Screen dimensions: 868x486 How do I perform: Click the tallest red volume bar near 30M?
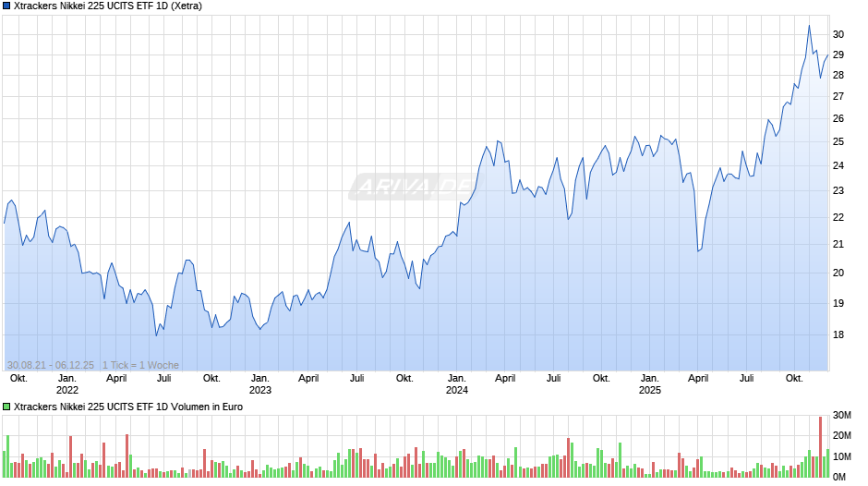click(820, 447)
